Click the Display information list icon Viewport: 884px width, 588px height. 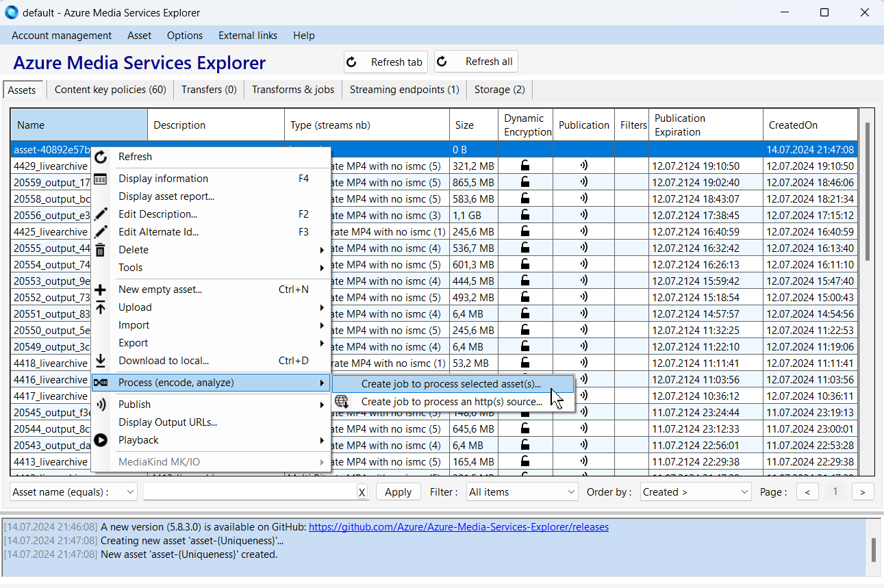[101, 179]
